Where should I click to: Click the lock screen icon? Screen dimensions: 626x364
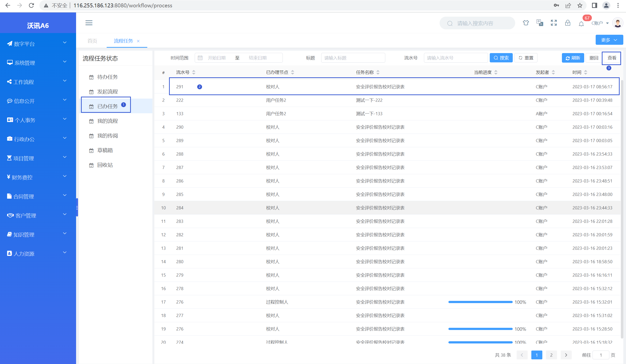568,23
